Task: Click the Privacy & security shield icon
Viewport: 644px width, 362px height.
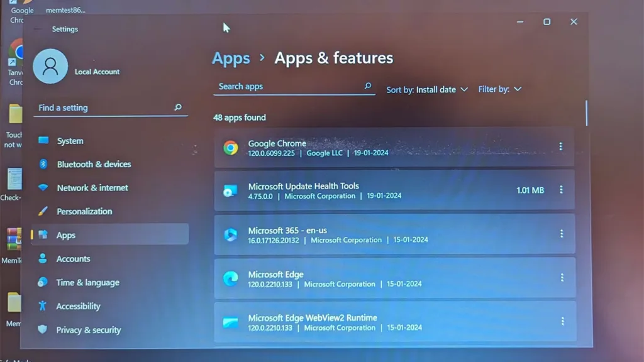Action: 42,329
